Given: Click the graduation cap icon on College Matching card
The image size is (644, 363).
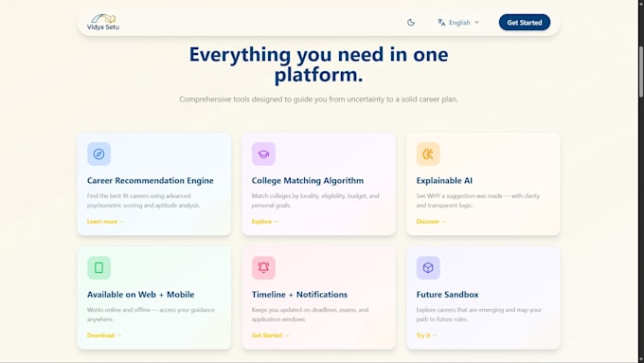Looking at the screenshot, I should 263,154.
